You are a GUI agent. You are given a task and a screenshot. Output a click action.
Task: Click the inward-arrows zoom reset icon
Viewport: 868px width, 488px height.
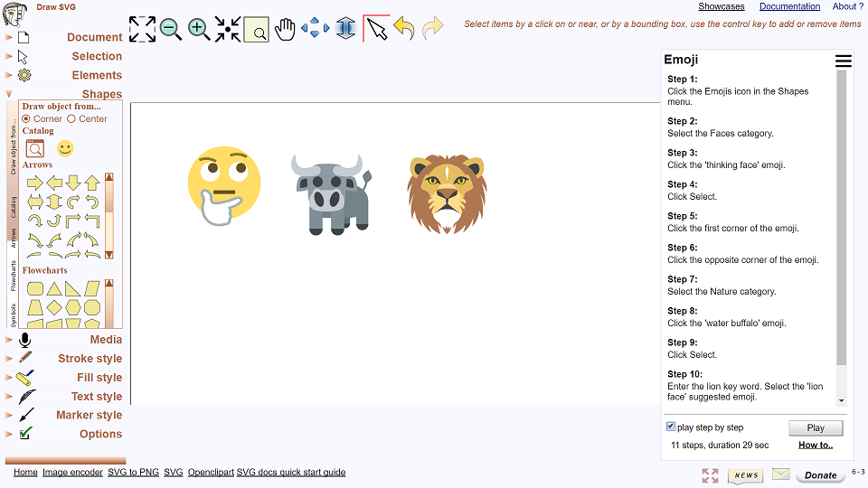(228, 29)
